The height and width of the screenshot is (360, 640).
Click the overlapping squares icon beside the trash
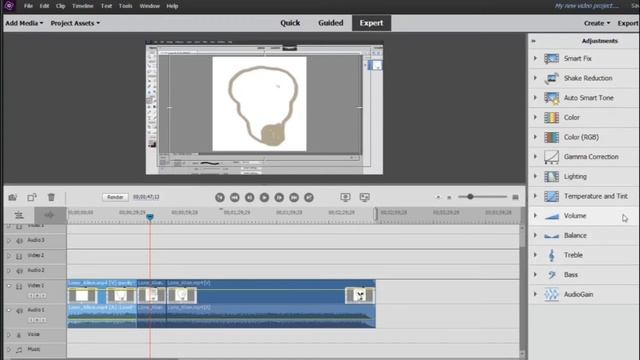(x=32, y=197)
